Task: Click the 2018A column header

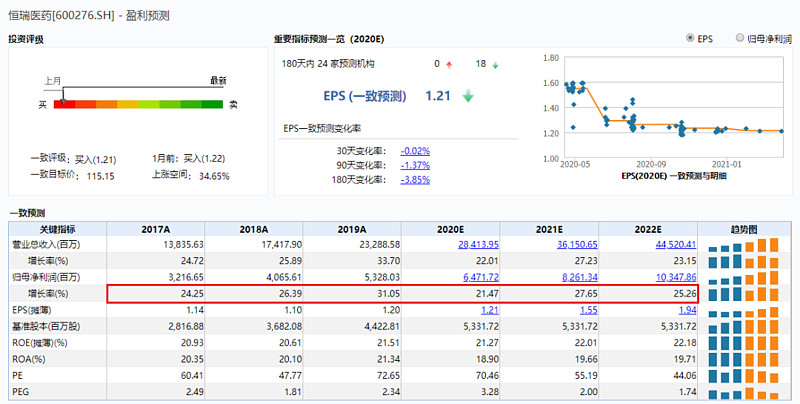Action: 254,229
